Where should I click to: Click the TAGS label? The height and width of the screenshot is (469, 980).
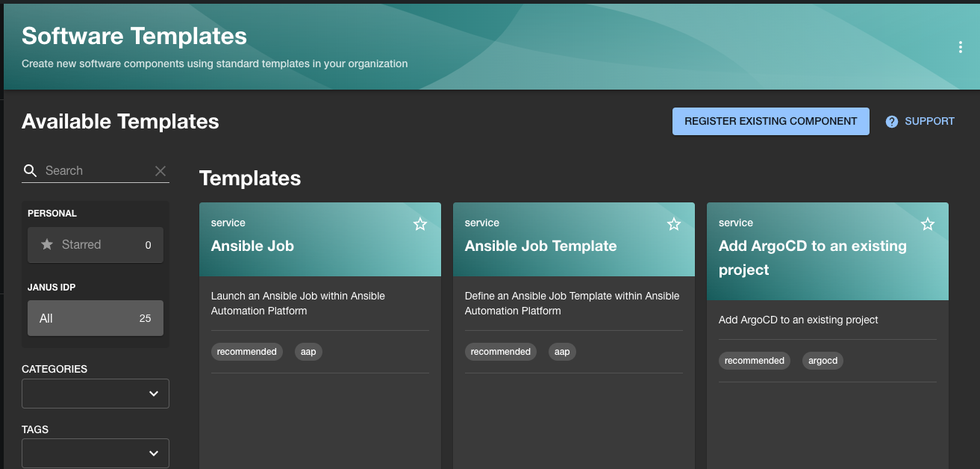tap(35, 429)
